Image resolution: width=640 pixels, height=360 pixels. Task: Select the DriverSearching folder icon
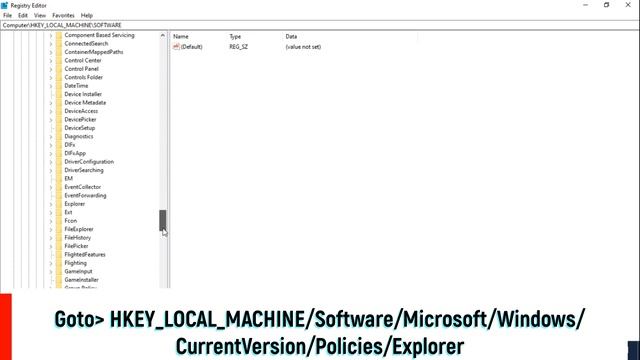[x=59, y=170]
